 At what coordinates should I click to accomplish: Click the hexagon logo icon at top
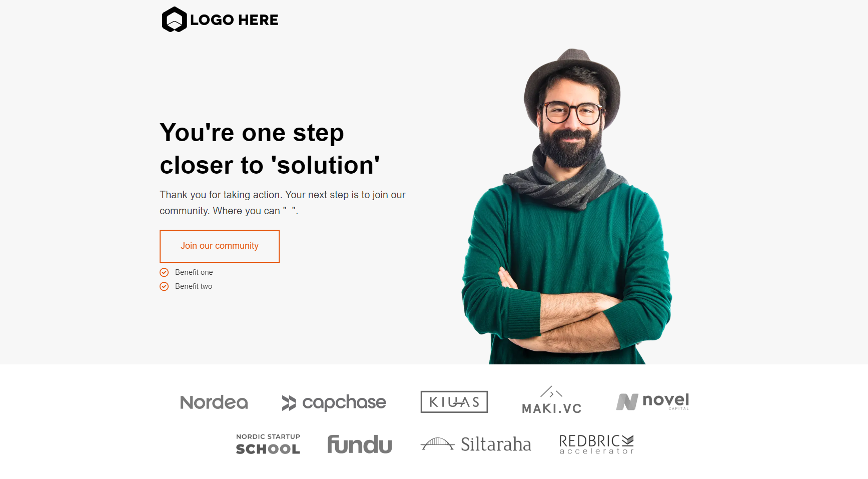(x=174, y=20)
